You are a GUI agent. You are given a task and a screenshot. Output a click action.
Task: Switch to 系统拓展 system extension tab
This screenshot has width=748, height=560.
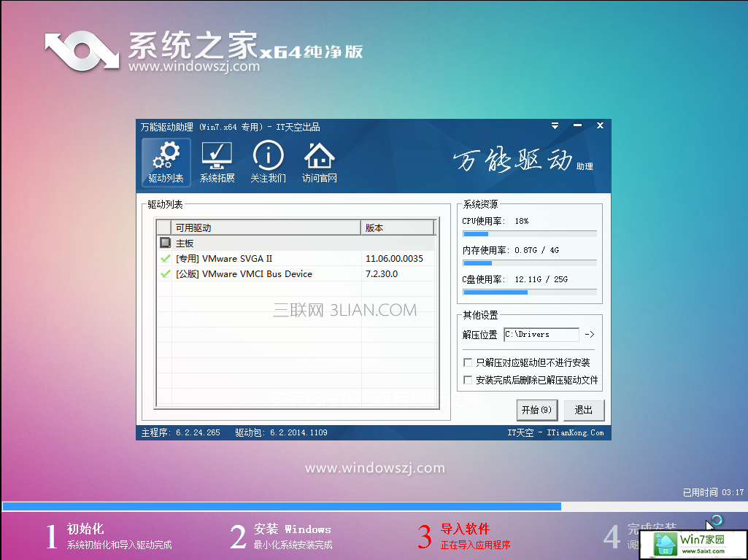[x=217, y=163]
